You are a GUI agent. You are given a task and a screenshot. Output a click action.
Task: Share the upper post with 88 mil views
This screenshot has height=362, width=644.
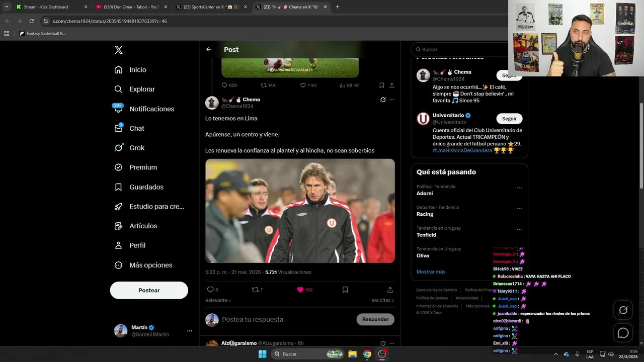tap(392, 85)
